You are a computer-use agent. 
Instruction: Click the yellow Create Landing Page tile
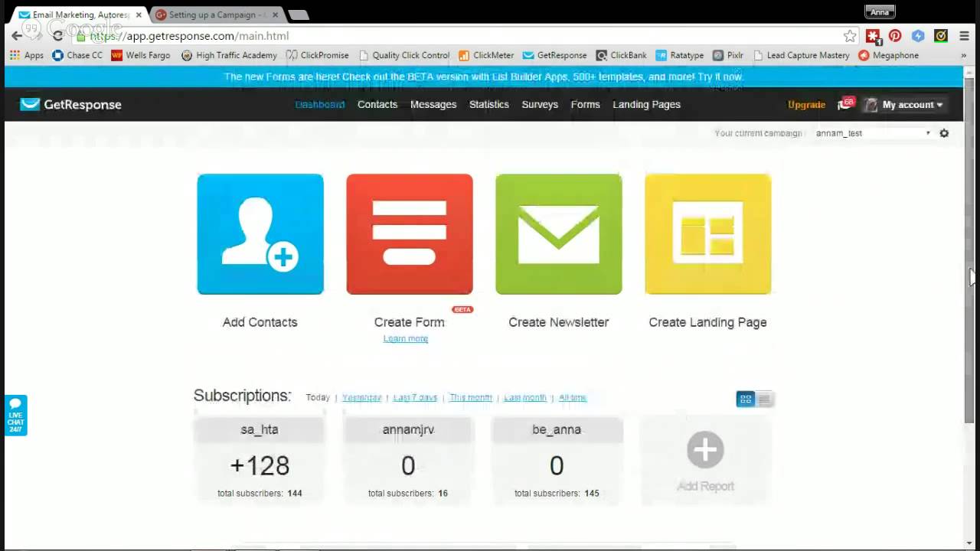(x=708, y=234)
